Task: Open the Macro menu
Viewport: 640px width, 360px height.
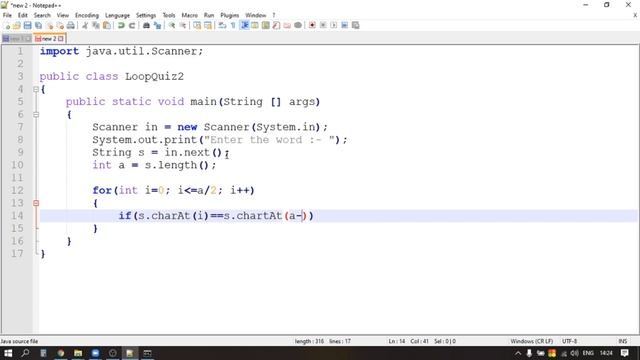Action: pos(189,15)
